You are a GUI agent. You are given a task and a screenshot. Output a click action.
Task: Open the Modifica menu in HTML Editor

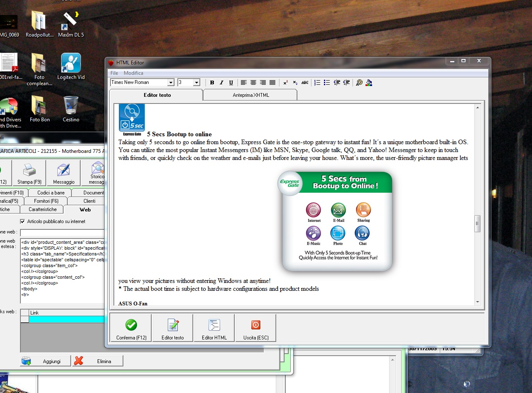[133, 73]
